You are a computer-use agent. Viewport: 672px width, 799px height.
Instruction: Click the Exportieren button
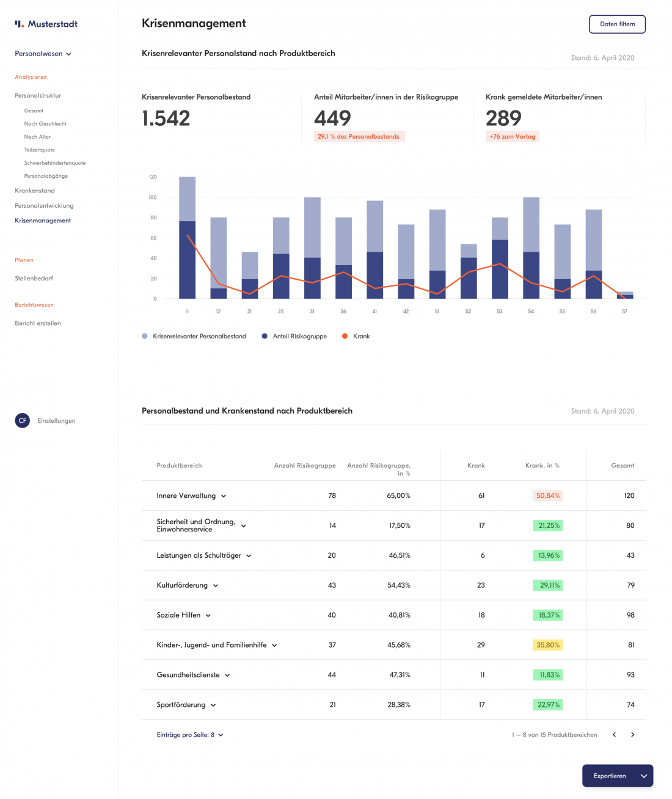coord(609,776)
